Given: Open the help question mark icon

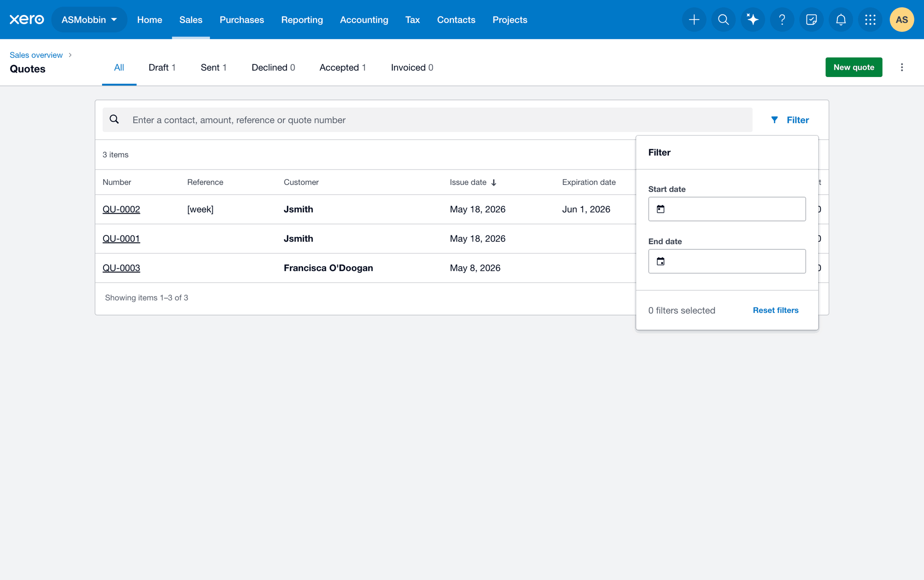Looking at the screenshot, I should tap(782, 20).
